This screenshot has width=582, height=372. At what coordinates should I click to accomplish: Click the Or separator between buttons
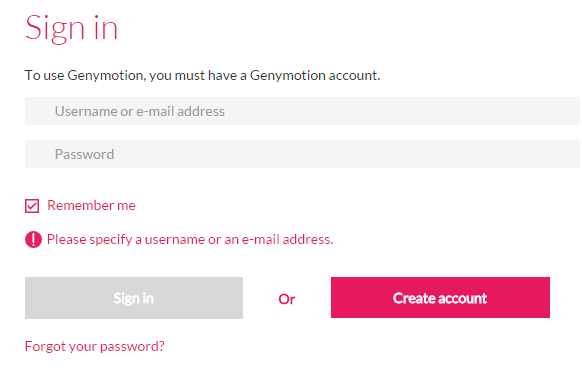[287, 299]
